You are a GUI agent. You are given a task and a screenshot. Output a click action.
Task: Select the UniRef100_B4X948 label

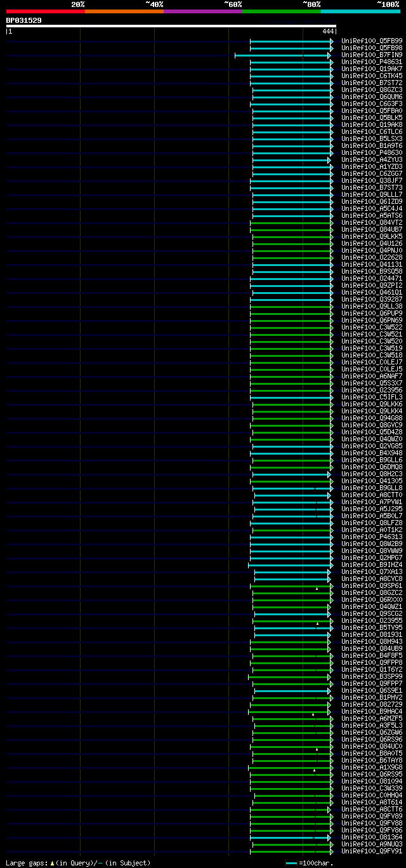click(372, 453)
